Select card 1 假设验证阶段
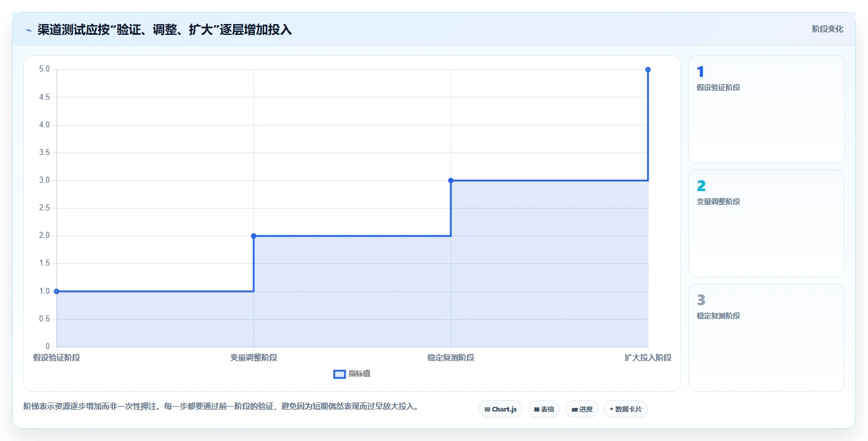This screenshot has height=441, width=868. [766, 109]
